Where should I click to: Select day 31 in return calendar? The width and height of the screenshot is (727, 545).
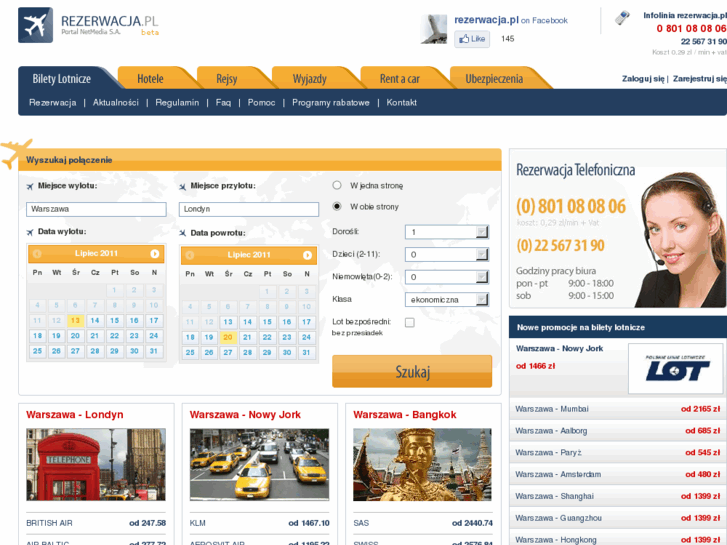[306, 353]
